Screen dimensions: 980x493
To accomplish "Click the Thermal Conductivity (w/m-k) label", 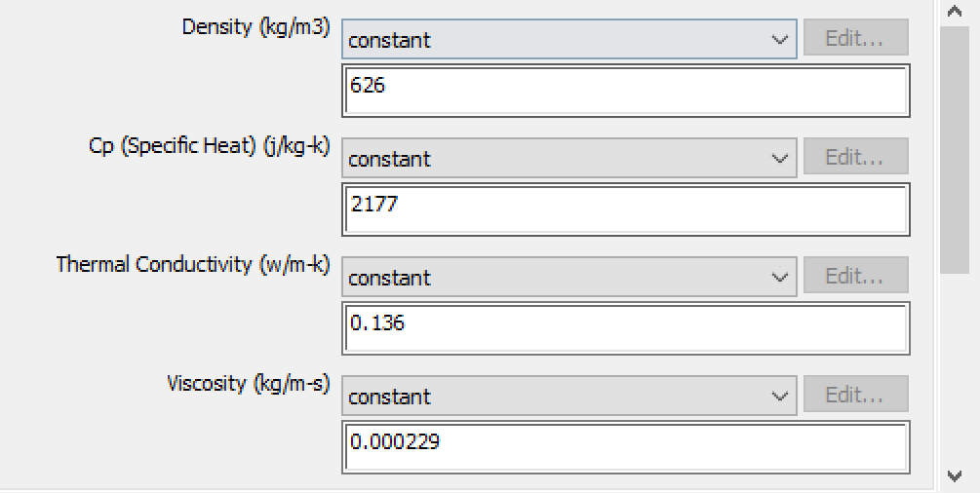I will click(x=193, y=265).
